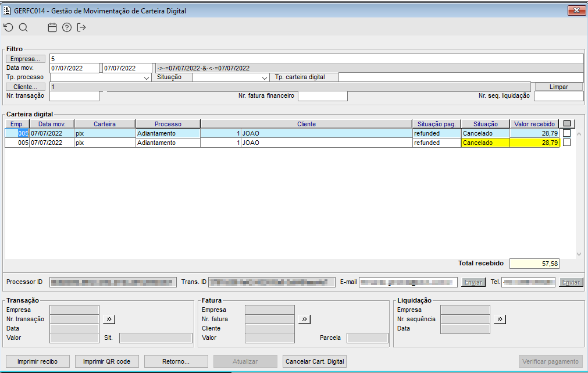Check the second row's selection checkbox
The width and height of the screenshot is (588, 373).
point(566,143)
